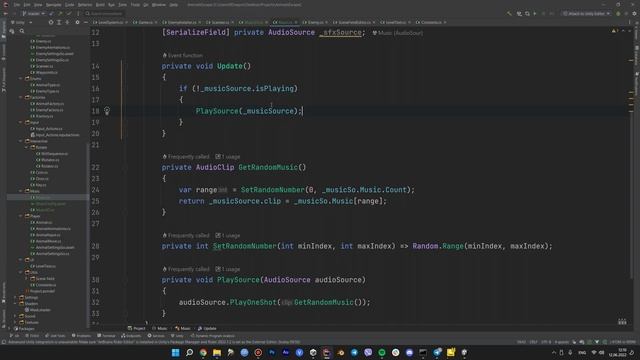Image resolution: width=640 pixels, height=360 pixels.
Task: Open Services tool window
Action: coord(156,336)
